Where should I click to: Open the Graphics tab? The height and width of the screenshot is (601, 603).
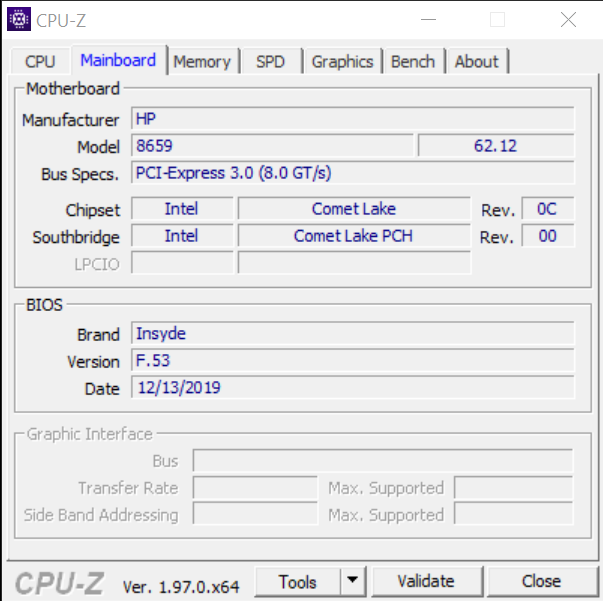342,62
